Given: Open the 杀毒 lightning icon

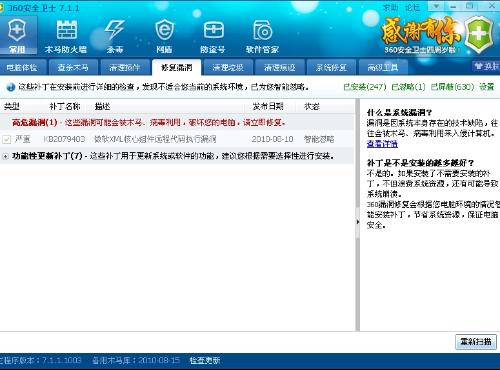Looking at the screenshot, I should click(115, 36).
